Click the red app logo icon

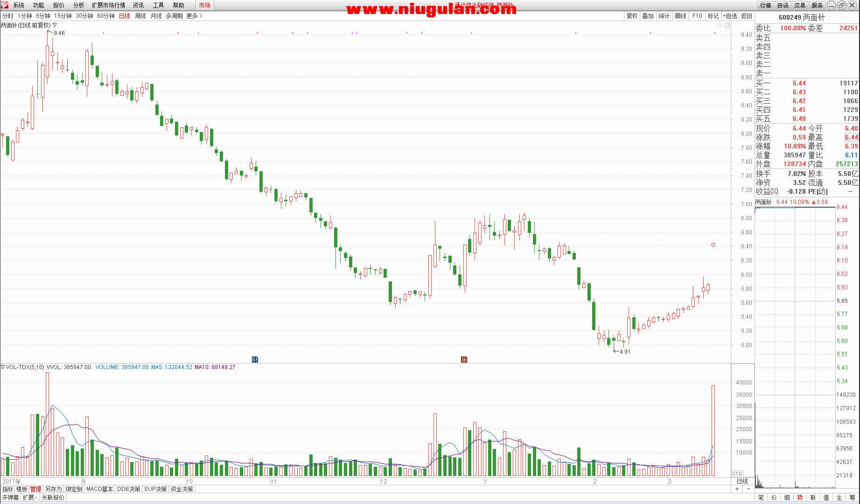(x=5, y=5)
